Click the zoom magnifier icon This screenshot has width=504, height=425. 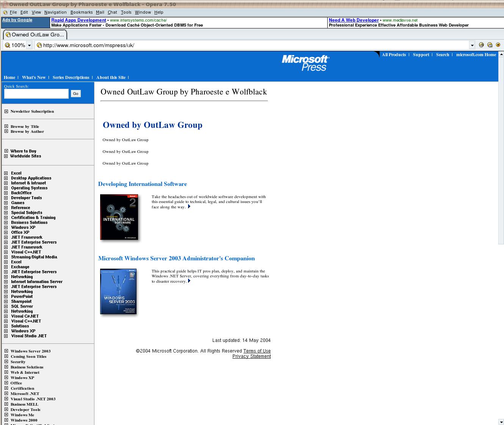[x=7, y=45]
